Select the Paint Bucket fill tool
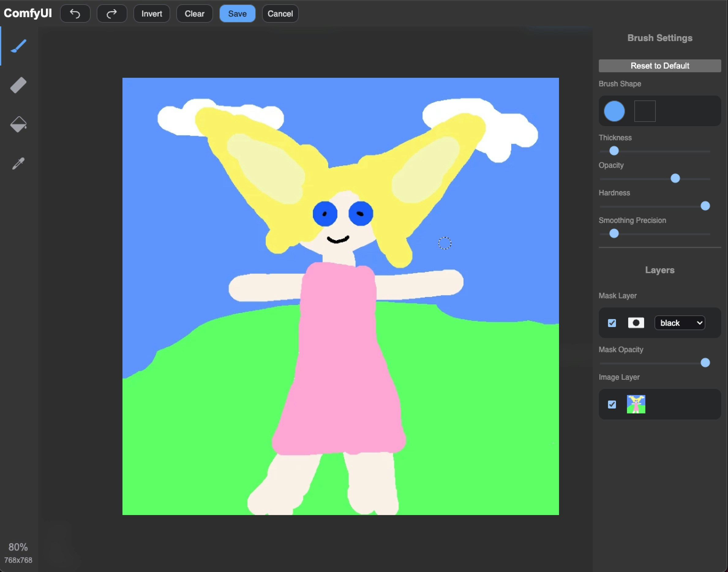Screen dimensions: 728x572 [x=18, y=124]
